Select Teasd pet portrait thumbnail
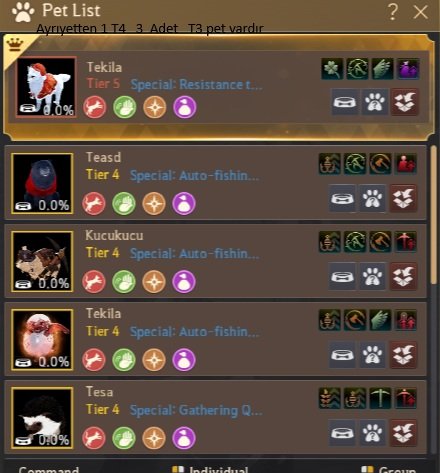Image resolution: width=440 pixels, height=473 pixels. [x=42, y=183]
